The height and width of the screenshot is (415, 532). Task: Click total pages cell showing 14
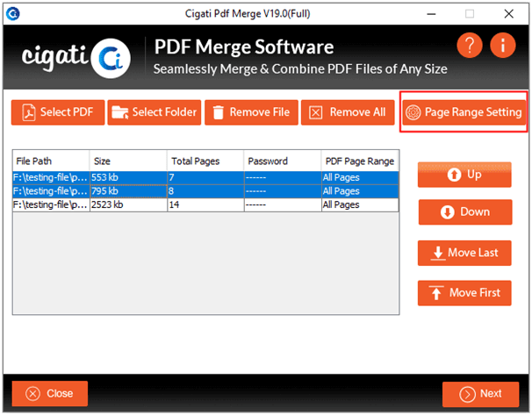click(x=205, y=204)
